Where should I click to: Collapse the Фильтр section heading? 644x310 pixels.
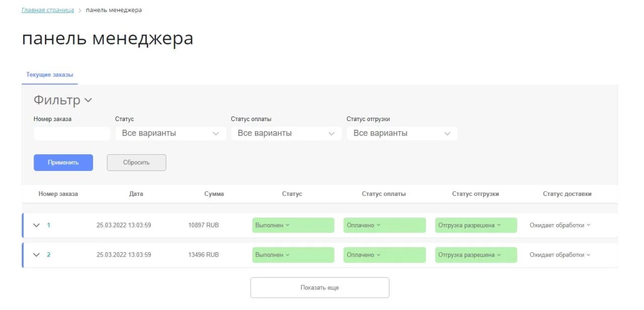(63, 100)
